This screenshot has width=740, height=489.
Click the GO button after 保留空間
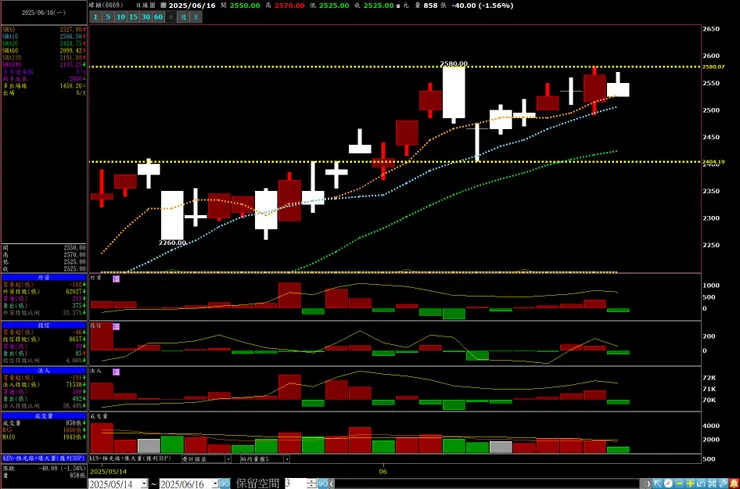tap(323, 484)
